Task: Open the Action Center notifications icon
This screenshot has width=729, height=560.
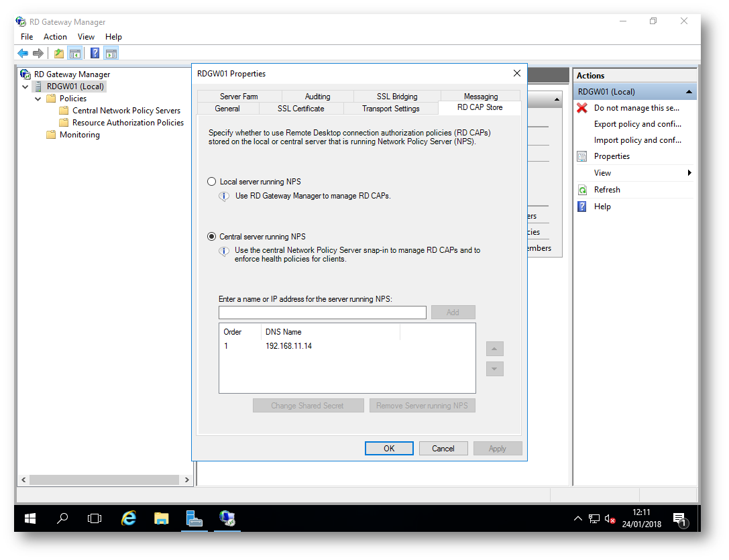Action: pyautogui.click(x=680, y=520)
